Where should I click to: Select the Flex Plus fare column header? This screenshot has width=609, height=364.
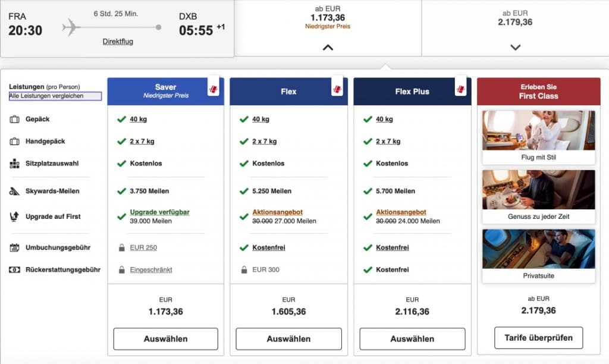[412, 92]
